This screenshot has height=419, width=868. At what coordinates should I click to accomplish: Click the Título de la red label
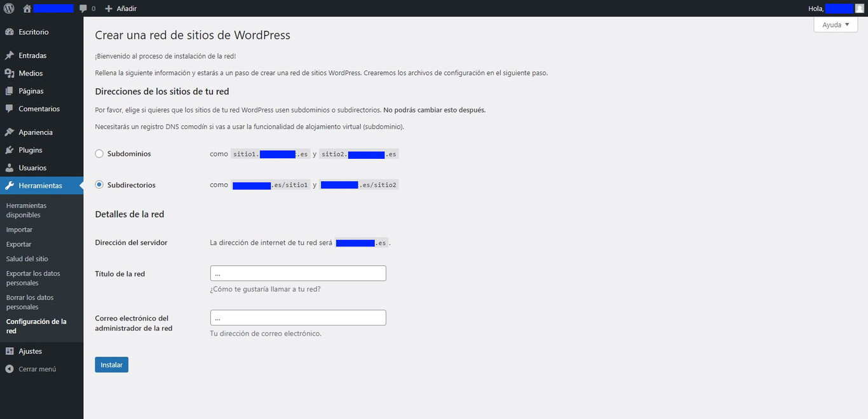click(x=120, y=274)
